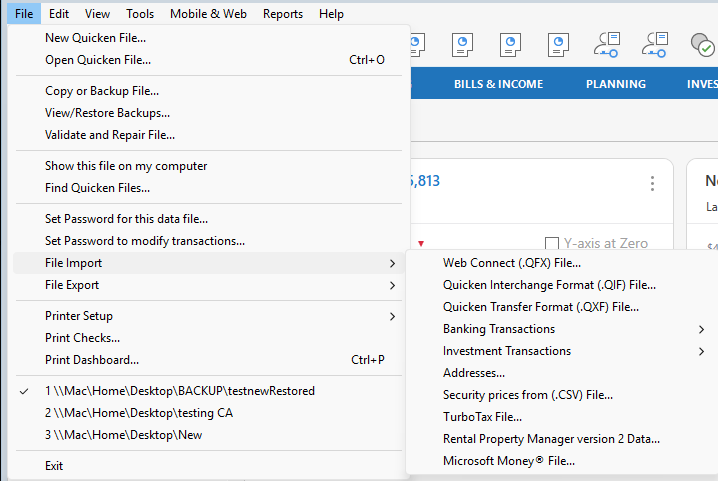Open the Mobile & Web menu
This screenshot has width=718, height=481.
tap(208, 14)
